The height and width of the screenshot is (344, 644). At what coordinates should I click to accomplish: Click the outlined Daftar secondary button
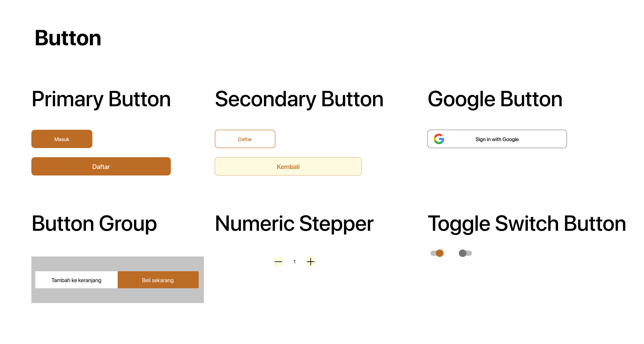pos(245,139)
